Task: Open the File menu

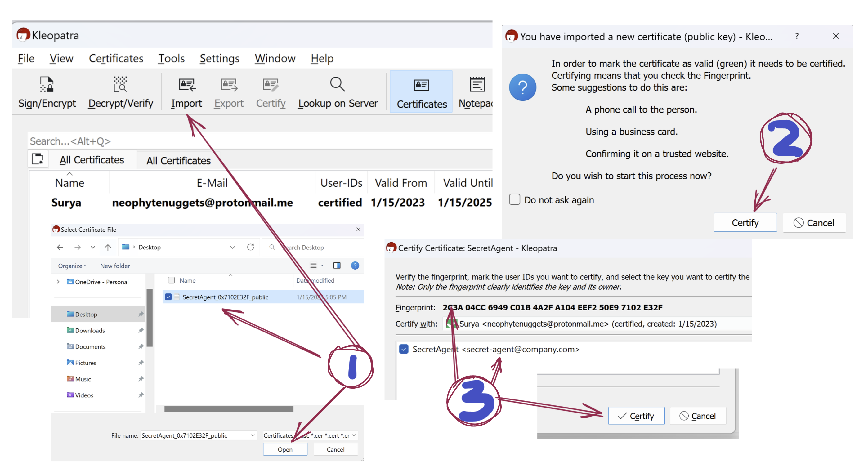Action: click(x=26, y=58)
